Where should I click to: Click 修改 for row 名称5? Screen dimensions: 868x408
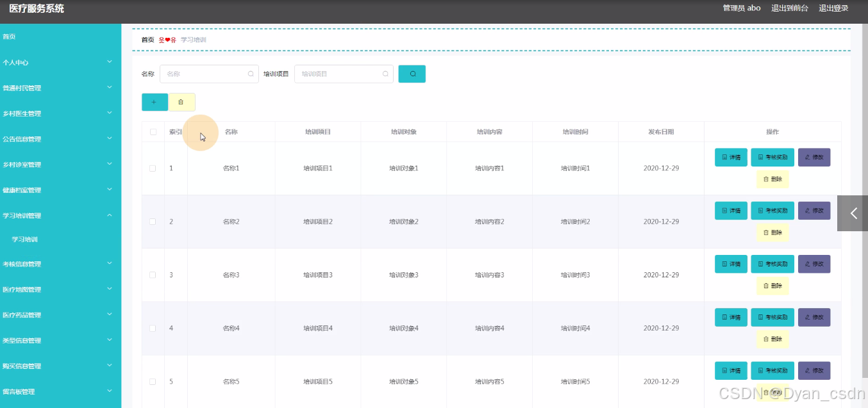click(x=814, y=370)
